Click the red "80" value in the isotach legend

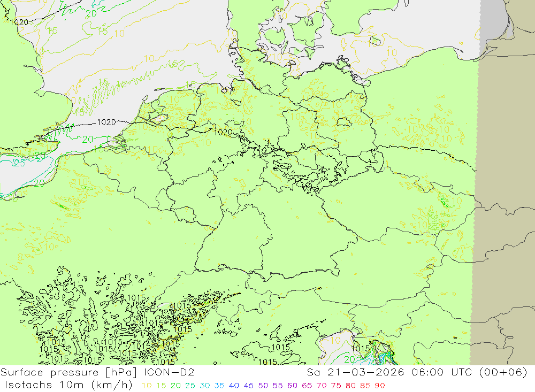350,386
